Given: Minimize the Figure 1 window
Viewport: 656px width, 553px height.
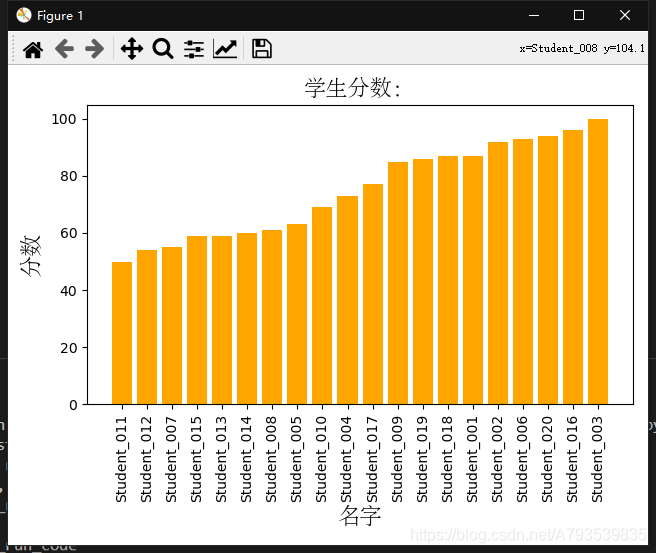Looking at the screenshot, I should coord(534,15).
